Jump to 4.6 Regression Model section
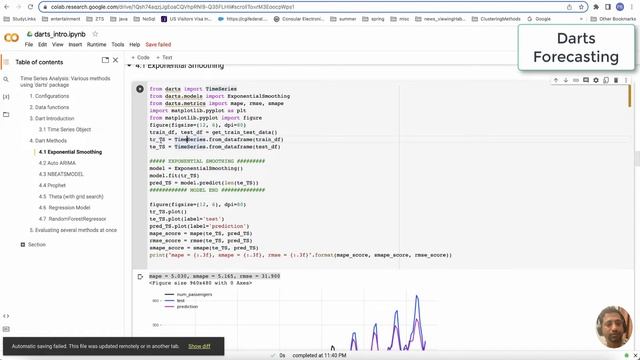Image resolution: width=640 pixels, height=360 pixels. pyautogui.click(x=64, y=207)
